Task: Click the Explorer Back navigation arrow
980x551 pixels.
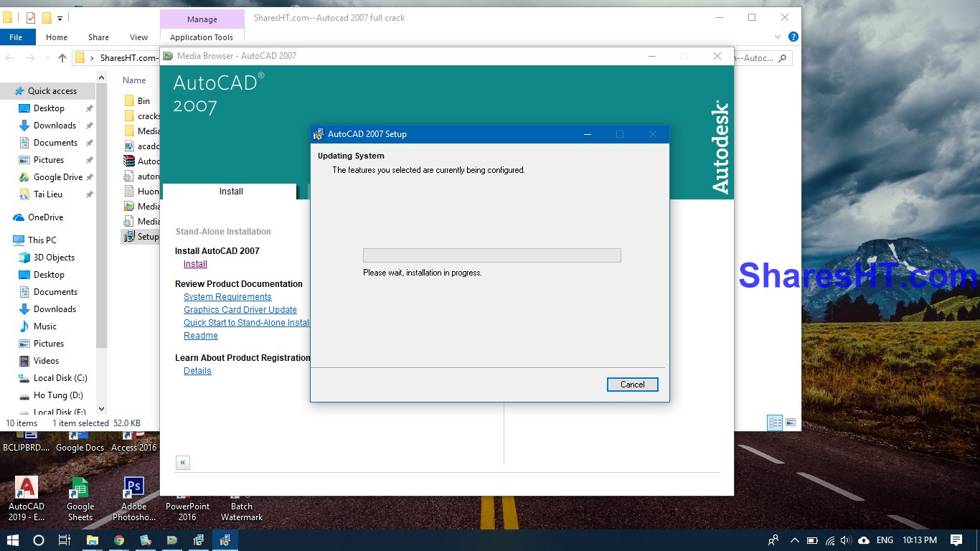Action: (10, 58)
